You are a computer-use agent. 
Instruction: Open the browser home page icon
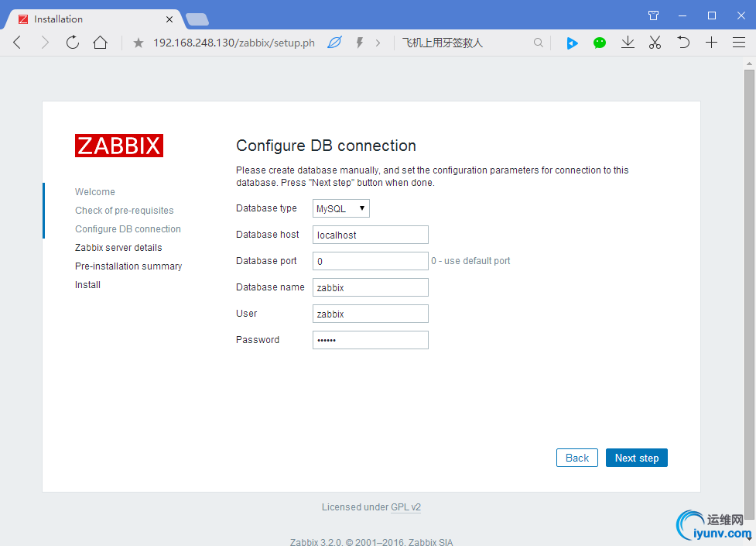101,43
